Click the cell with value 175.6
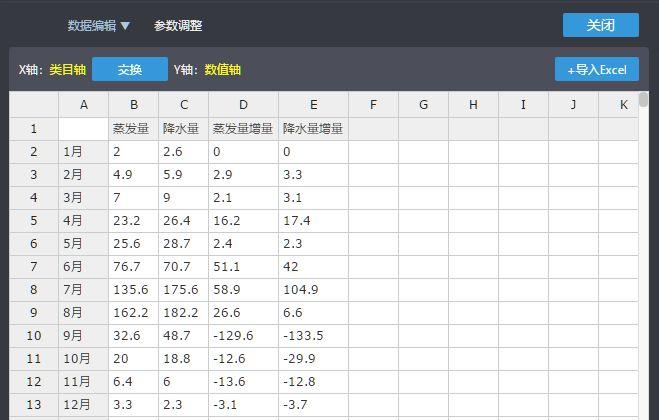Screen dimensions: 659x420 (184, 290)
